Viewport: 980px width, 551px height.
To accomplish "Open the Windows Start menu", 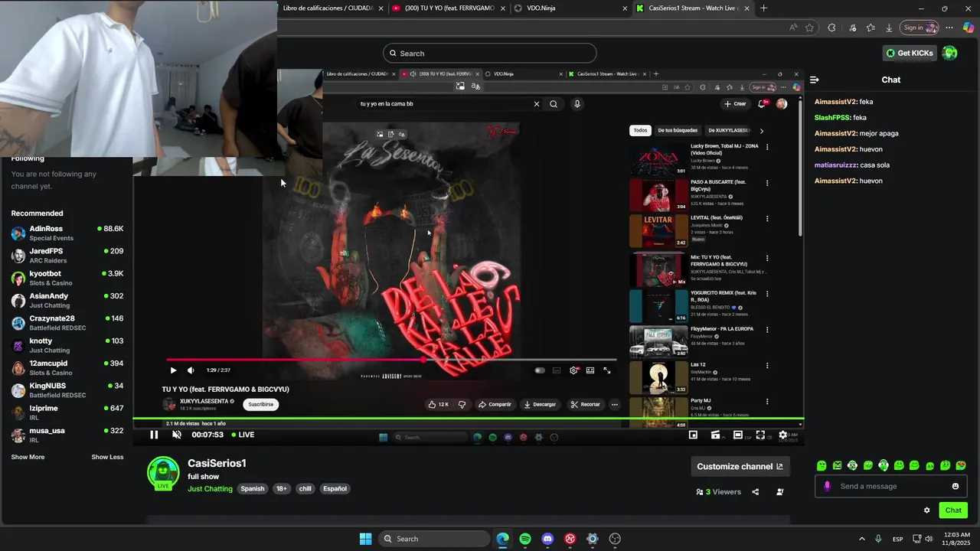I will 365,539.
